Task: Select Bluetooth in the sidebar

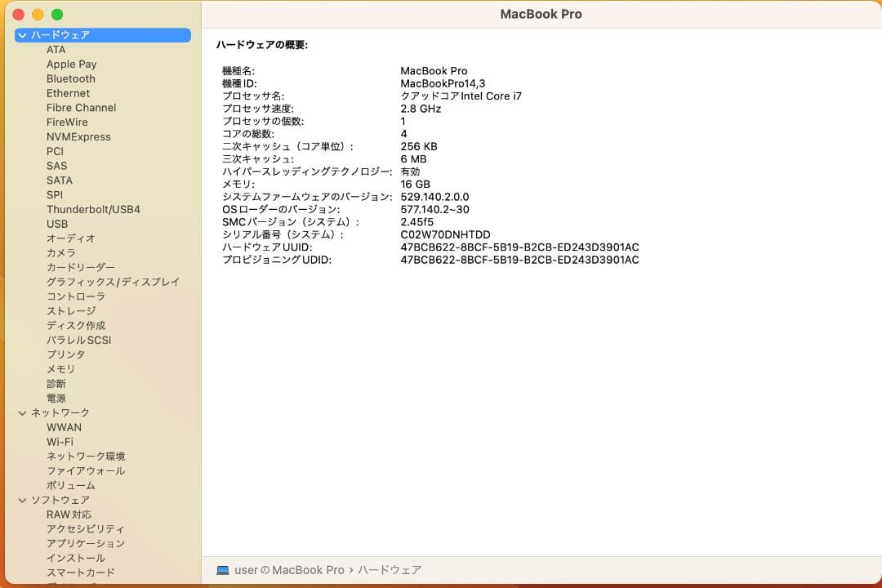Action: tap(70, 78)
